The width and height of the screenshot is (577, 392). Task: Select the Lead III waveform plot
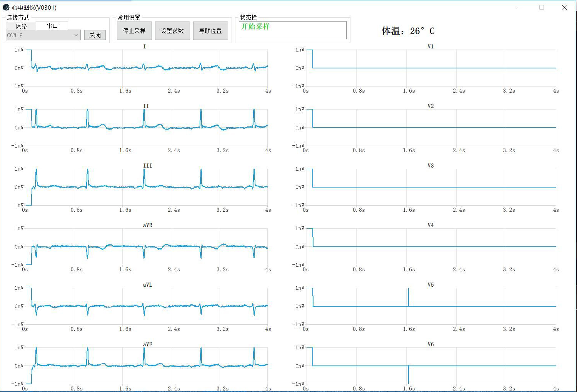pyautogui.click(x=144, y=187)
